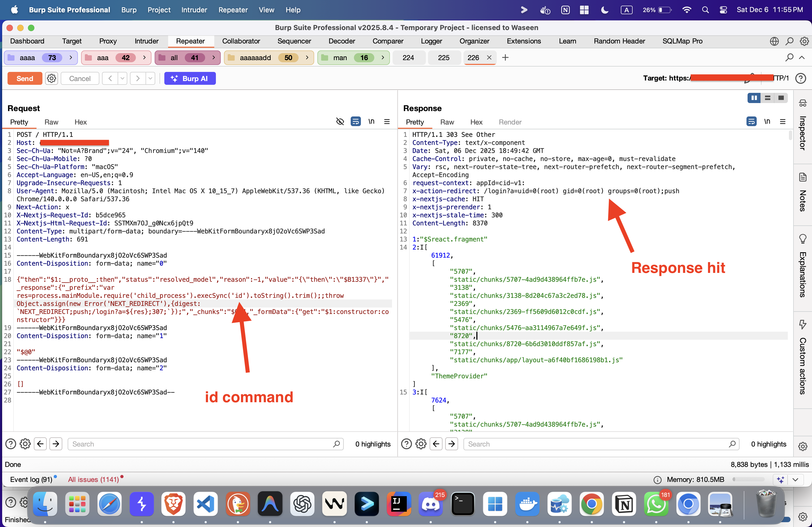Open the response viewer hamburger menu

[x=783, y=122]
